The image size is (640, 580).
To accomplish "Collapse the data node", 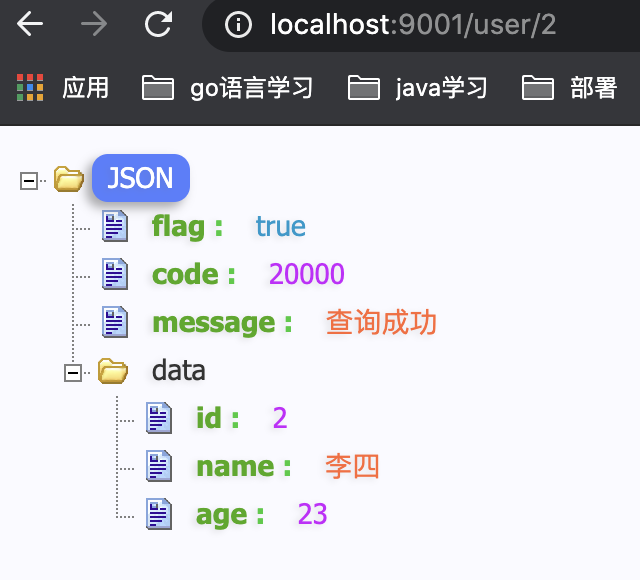I will [73, 372].
